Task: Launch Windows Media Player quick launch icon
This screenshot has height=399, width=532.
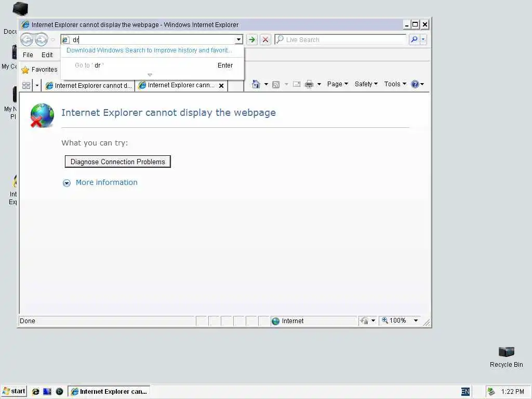Action: pos(59,392)
